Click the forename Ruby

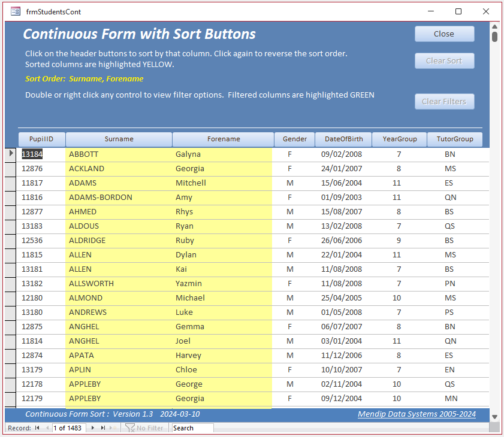point(185,241)
